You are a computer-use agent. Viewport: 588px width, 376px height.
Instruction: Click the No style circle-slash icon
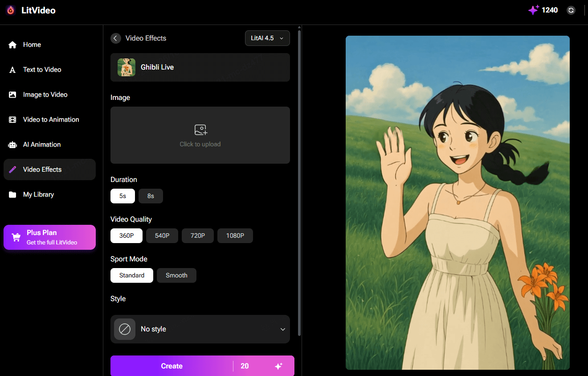(125, 329)
